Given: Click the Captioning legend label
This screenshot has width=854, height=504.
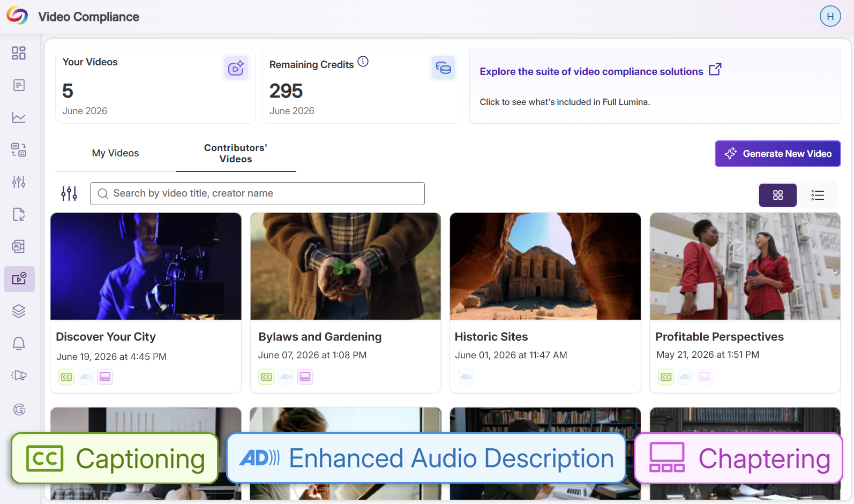Looking at the screenshot, I should (x=115, y=458).
